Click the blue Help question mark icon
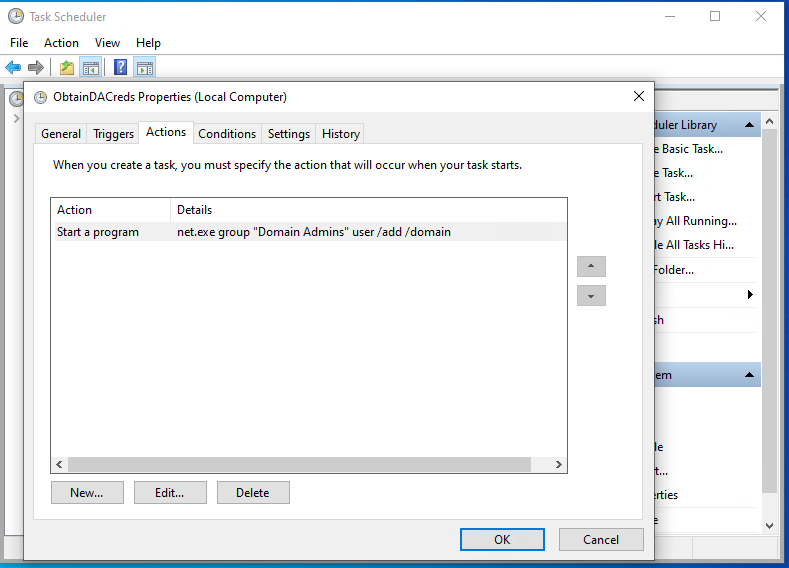This screenshot has width=789, height=568. click(x=120, y=68)
